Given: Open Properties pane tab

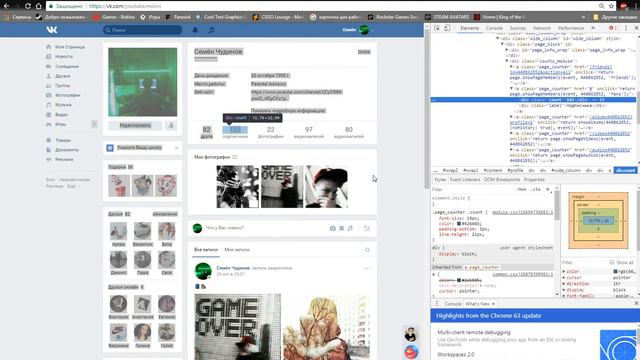Looking at the screenshot, I should 534,180.
